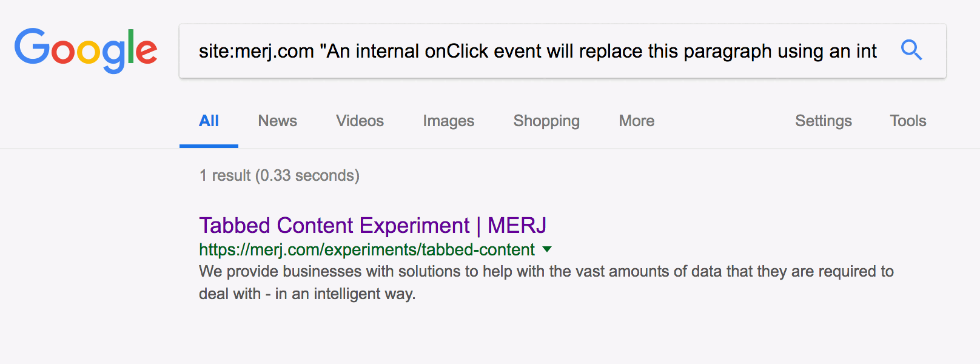
Task: Open the Settings menu
Action: [823, 121]
